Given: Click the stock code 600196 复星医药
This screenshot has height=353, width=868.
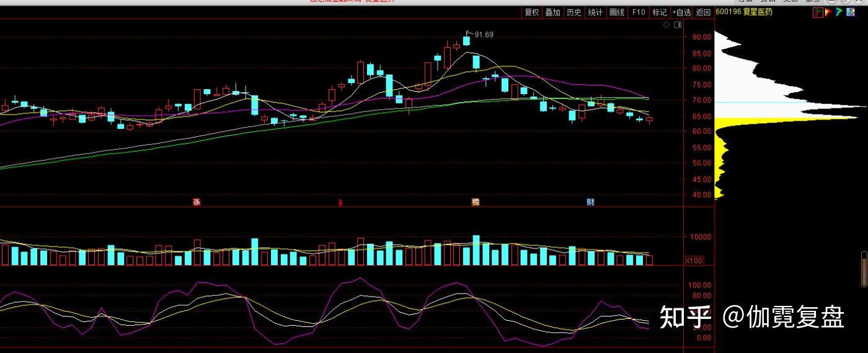Looking at the screenshot, I should click(x=744, y=12).
